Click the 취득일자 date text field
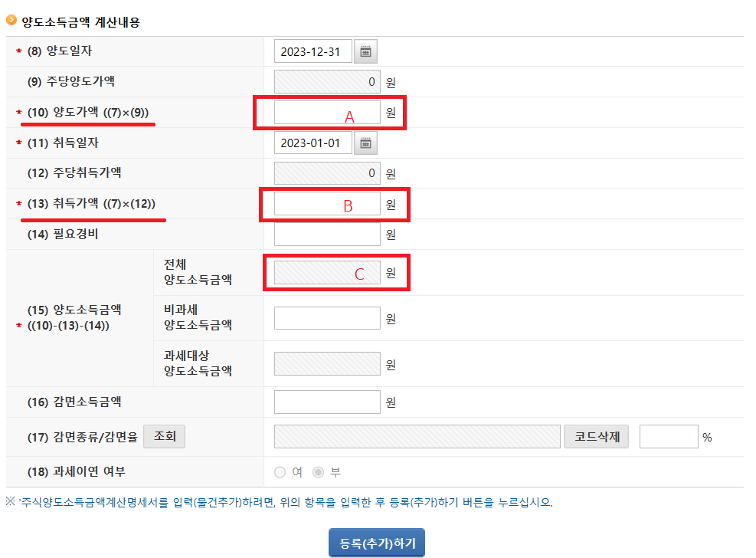The width and height of the screenshot is (756, 558). click(313, 143)
